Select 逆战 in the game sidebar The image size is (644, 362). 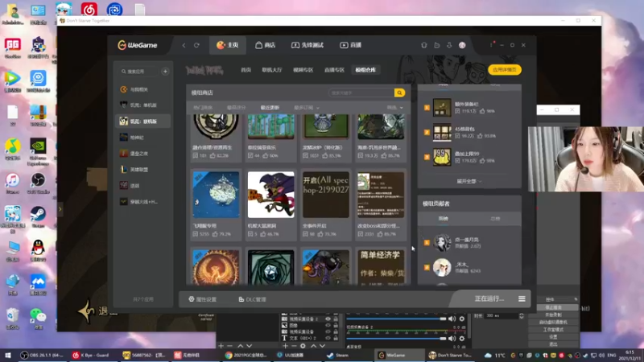[142, 186]
